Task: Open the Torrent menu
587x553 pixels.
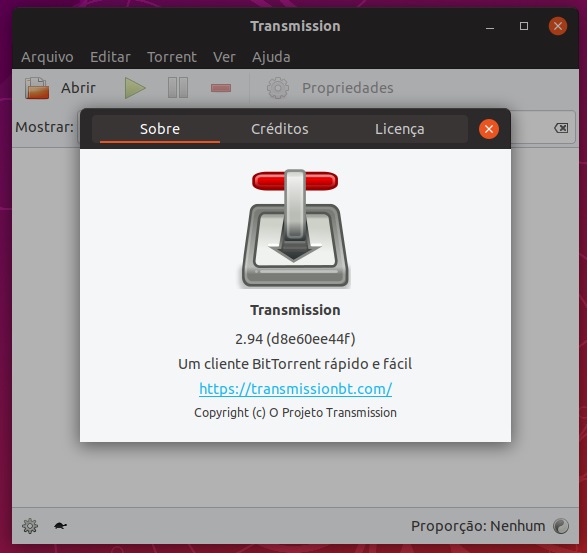Action: pos(172,57)
